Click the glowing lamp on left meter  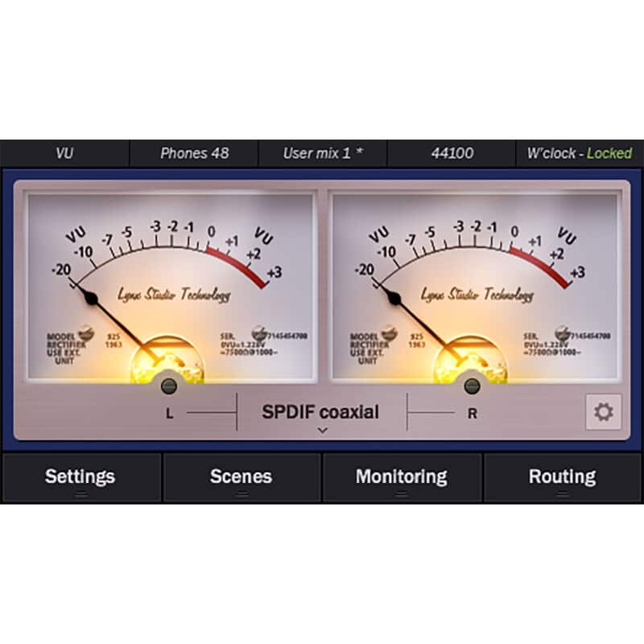point(167,362)
